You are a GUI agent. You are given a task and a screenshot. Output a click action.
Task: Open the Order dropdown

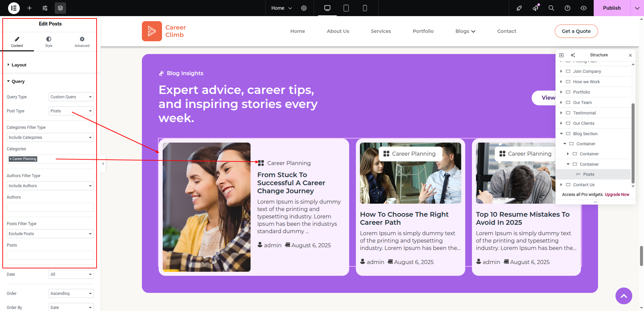(x=71, y=294)
